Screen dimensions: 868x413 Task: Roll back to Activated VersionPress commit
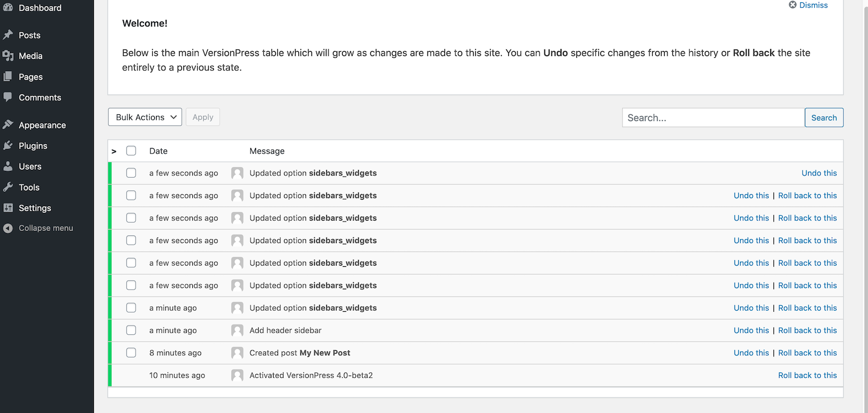[x=807, y=376]
